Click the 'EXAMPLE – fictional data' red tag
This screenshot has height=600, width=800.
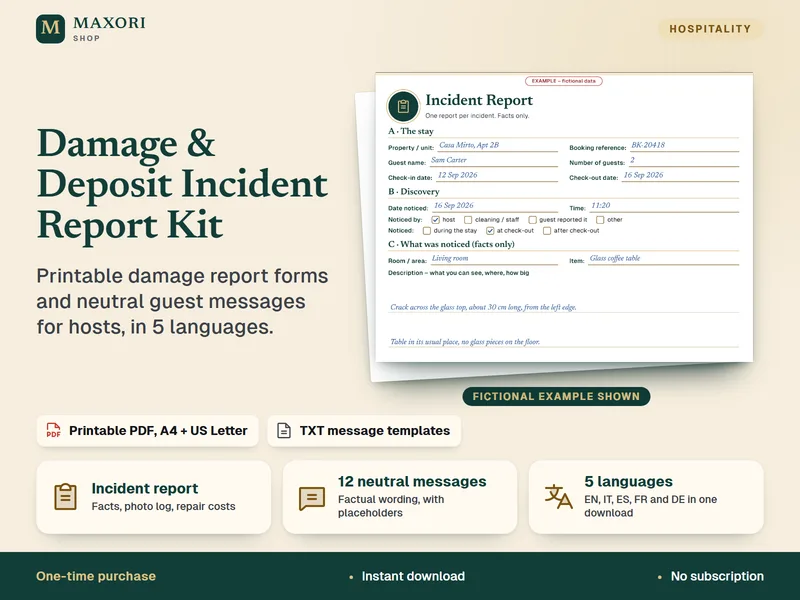click(564, 81)
